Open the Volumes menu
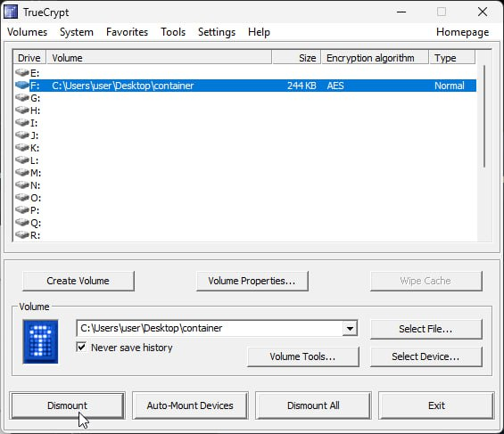Viewport: 504px width, 434px height. 28,32
